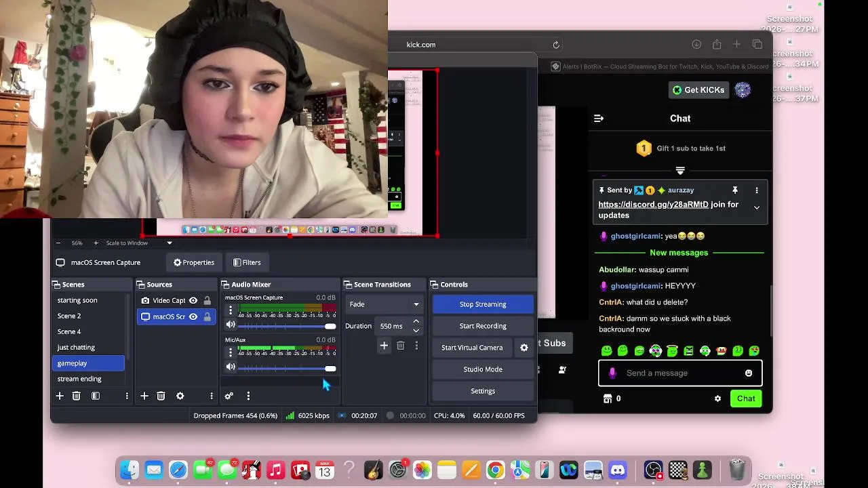This screenshot has height=488, width=868.
Task: Select Scene 4
Action: click(x=88, y=331)
